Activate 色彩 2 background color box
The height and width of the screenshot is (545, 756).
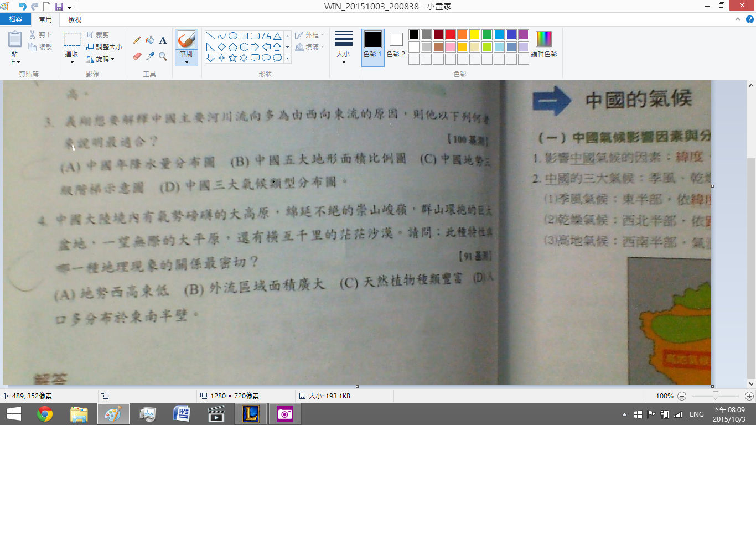coord(396,44)
